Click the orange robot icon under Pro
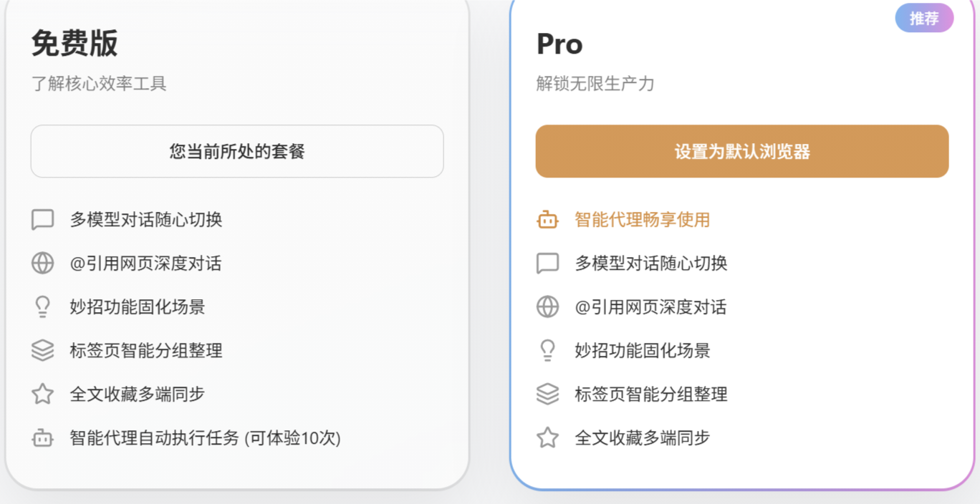 pos(548,220)
